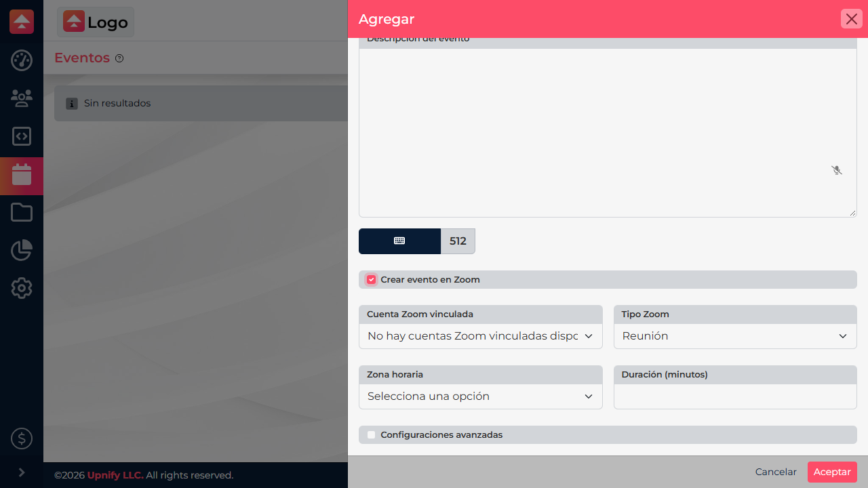
Task: Open the dollar billing icon in sidebar
Action: click(x=22, y=439)
